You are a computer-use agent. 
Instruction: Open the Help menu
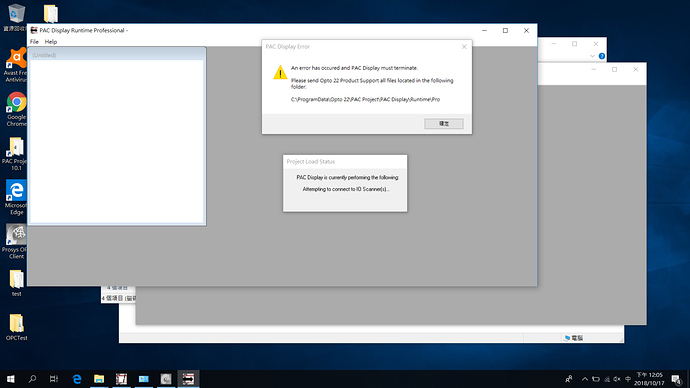[x=51, y=42]
